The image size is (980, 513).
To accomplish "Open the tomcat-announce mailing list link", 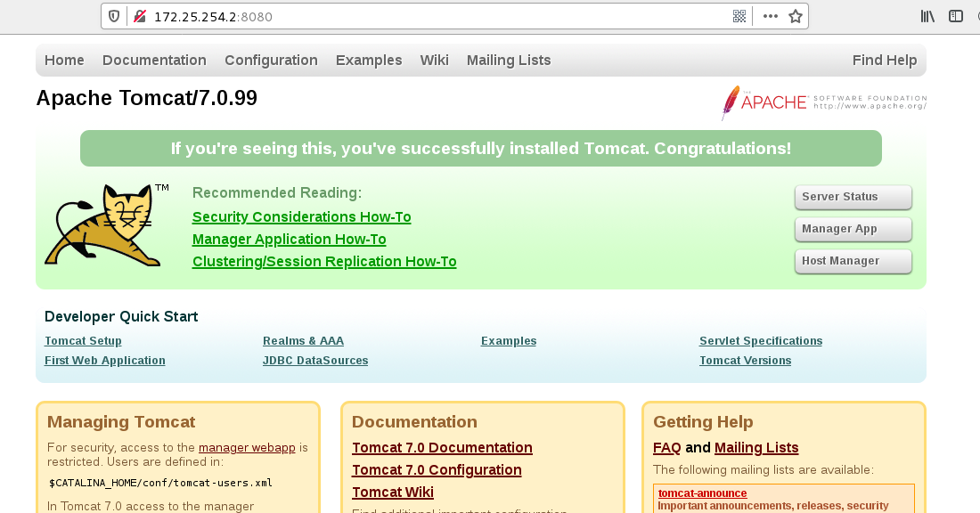I will click(702, 493).
